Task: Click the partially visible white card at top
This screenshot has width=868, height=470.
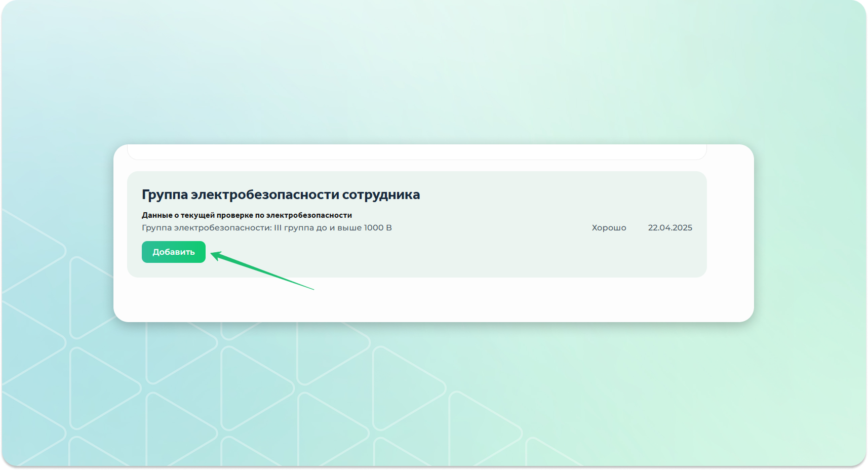Action: (x=416, y=151)
